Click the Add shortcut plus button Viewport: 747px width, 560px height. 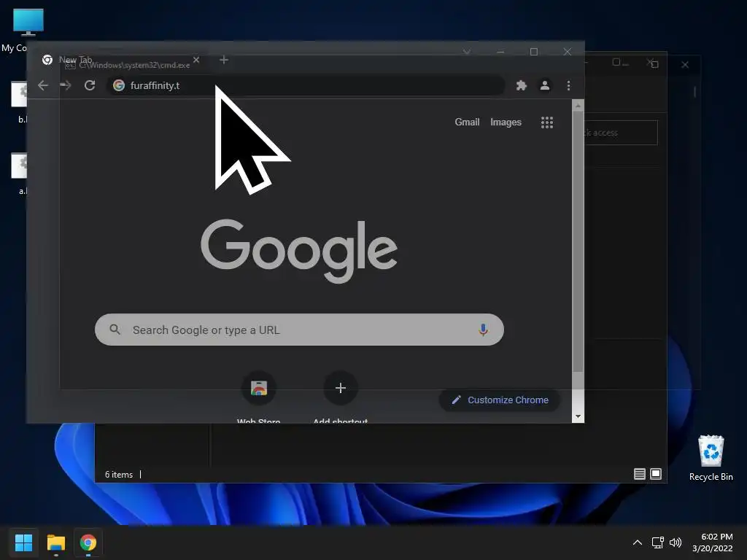coord(340,388)
